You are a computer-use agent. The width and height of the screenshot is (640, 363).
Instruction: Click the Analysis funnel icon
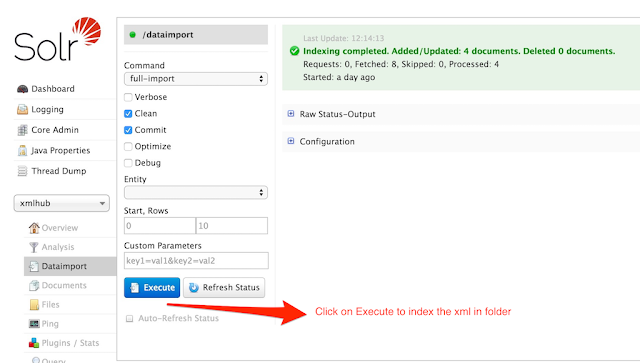(34, 247)
